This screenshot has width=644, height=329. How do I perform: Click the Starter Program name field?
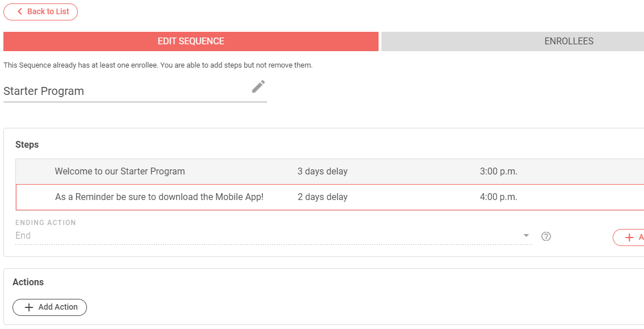coord(125,91)
